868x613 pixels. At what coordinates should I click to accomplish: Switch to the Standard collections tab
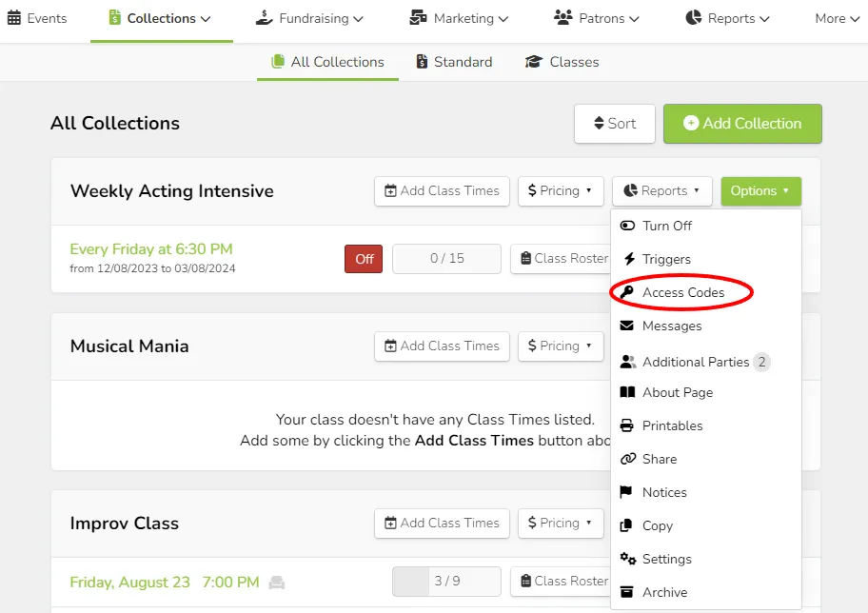(x=454, y=62)
